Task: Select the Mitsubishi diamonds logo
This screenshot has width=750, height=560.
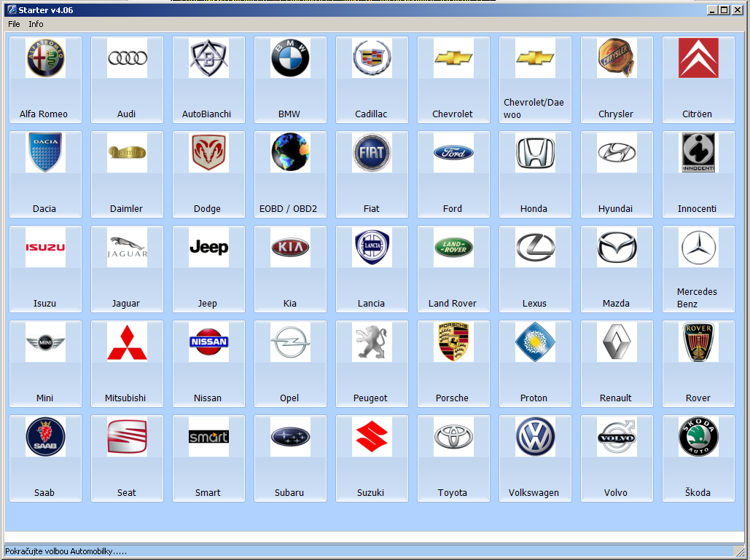Action: click(127, 342)
